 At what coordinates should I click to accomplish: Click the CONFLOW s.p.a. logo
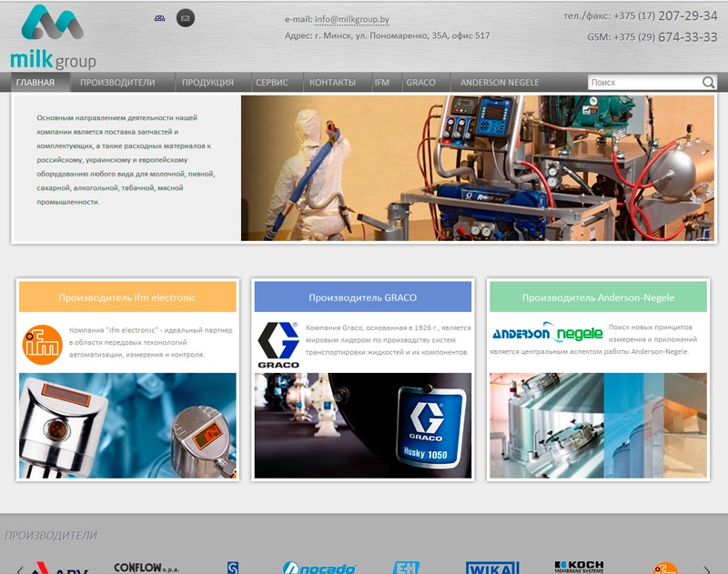tap(147, 568)
